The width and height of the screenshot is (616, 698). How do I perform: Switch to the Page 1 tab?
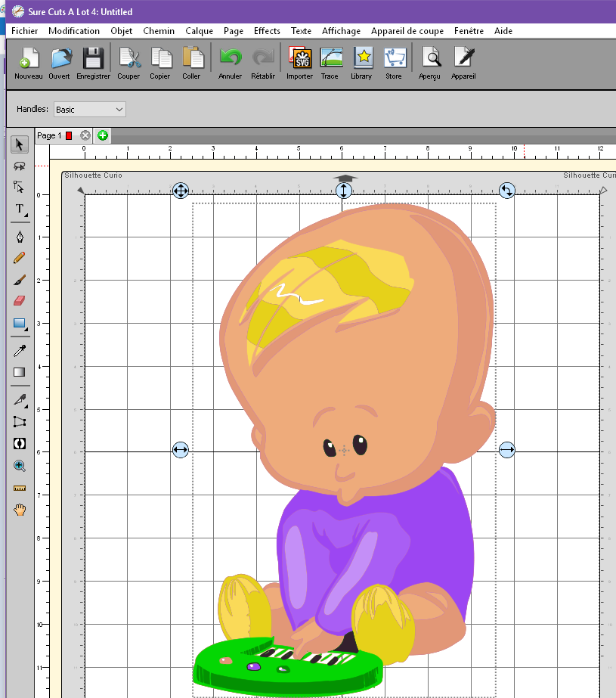49,135
